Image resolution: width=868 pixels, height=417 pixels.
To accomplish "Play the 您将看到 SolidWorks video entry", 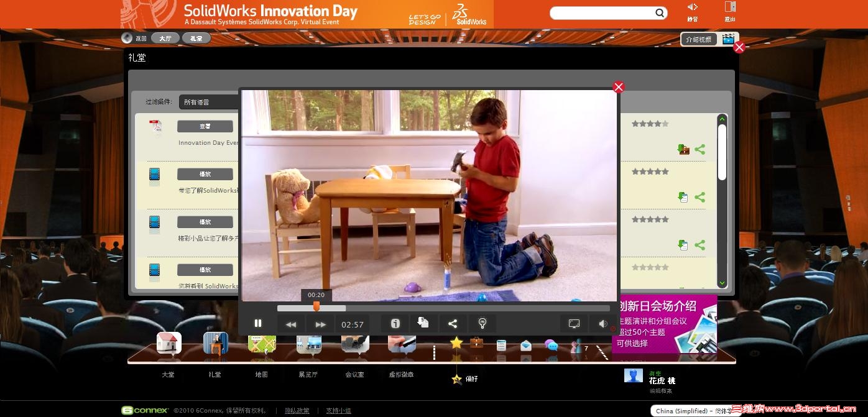I will click(x=205, y=270).
